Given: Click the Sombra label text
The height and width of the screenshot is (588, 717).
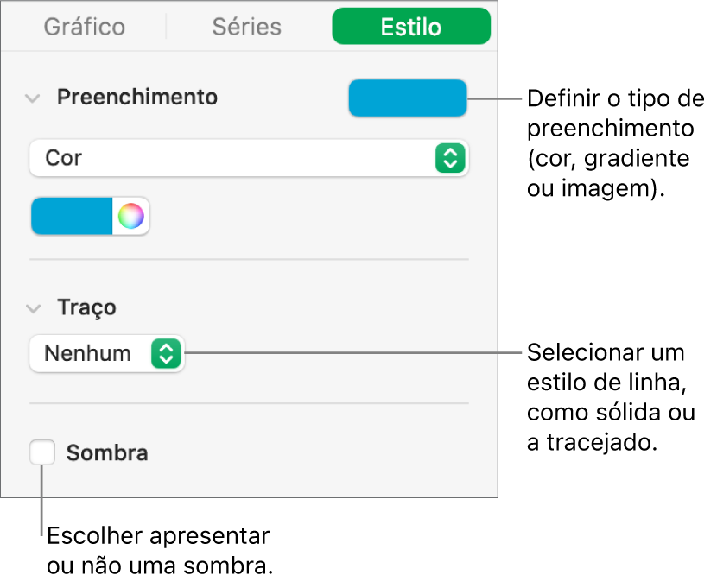Looking at the screenshot, I should (x=107, y=452).
